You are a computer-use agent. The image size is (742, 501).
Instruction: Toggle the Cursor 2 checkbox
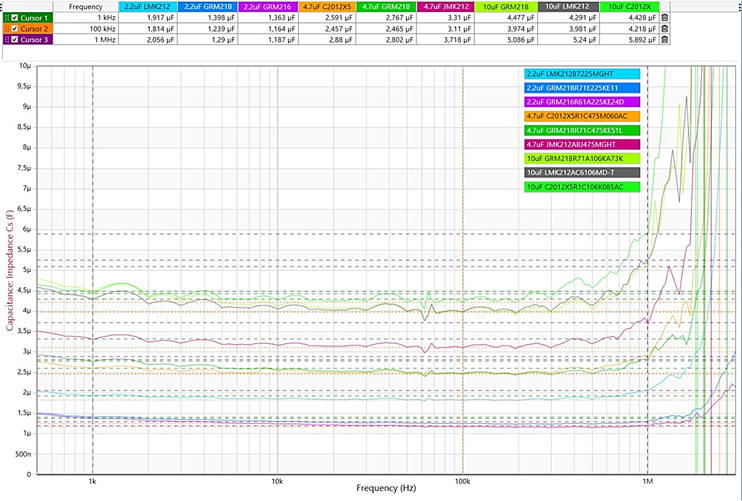tap(14, 29)
